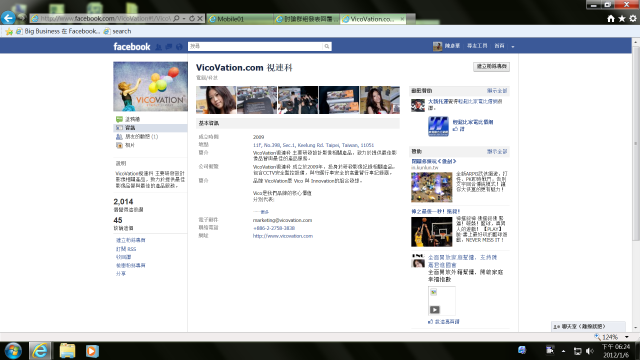The width and height of the screenshot is (640, 360).
Task: Click the IE Favorites star icon
Action: 622,18
